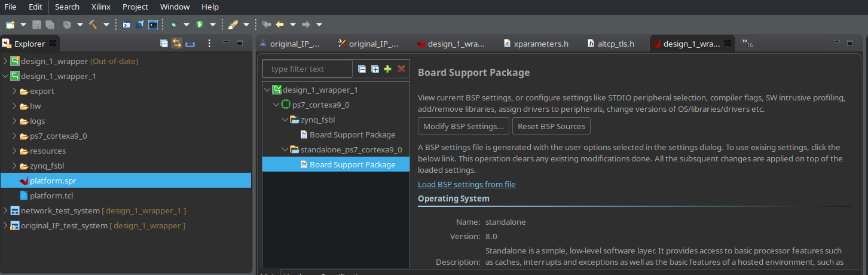Select platform.tcl in the Explorer
The image size is (868, 275).
51,195
